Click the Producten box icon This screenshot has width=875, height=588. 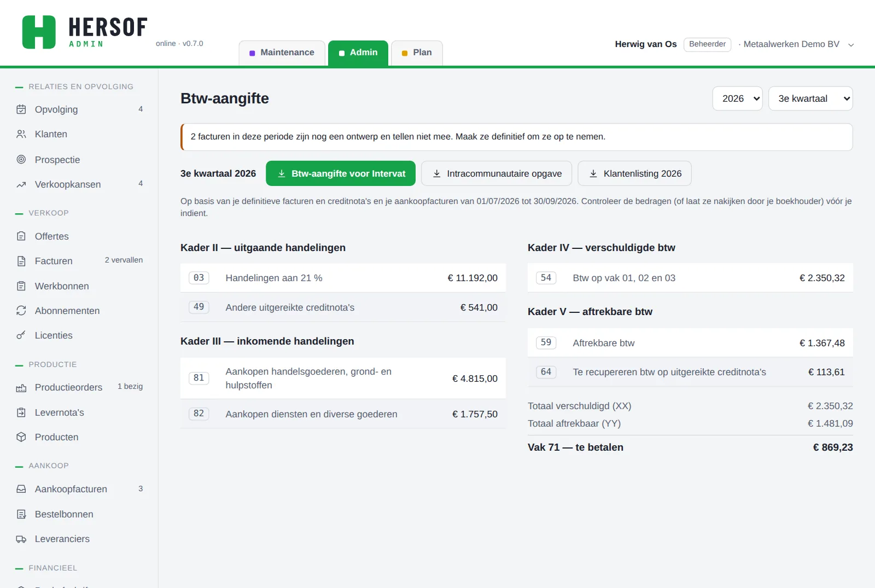click(21, 437)
